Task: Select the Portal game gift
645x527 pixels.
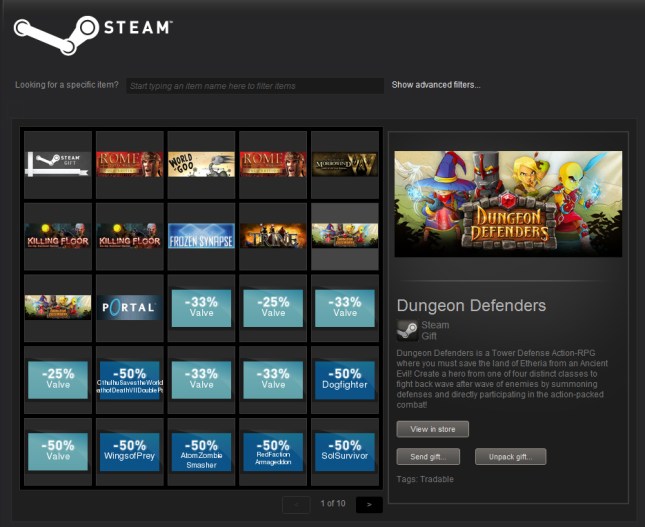Action: coord(130,308)
